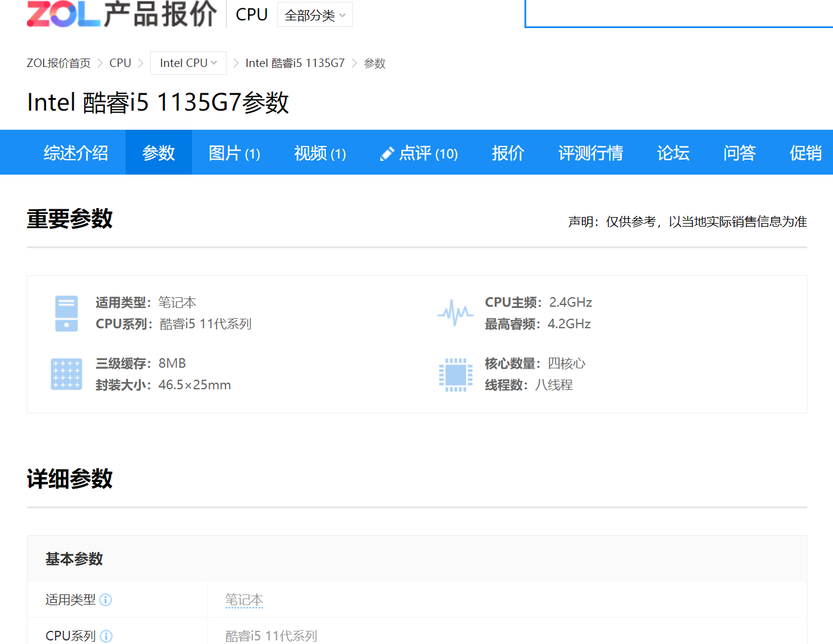Screen dimensions: 833x644
Task: Click the grid icon beside 三级缓存
Action: coord(66,374)
